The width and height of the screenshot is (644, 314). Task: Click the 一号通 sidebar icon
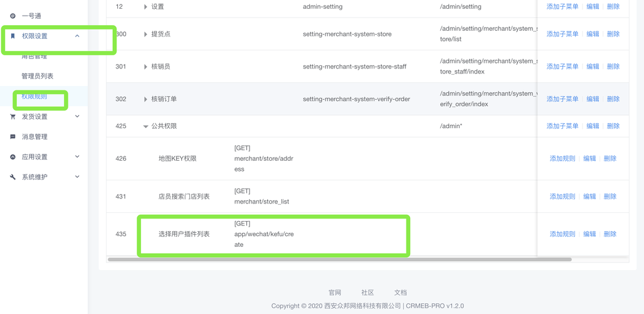click(13, 16)
